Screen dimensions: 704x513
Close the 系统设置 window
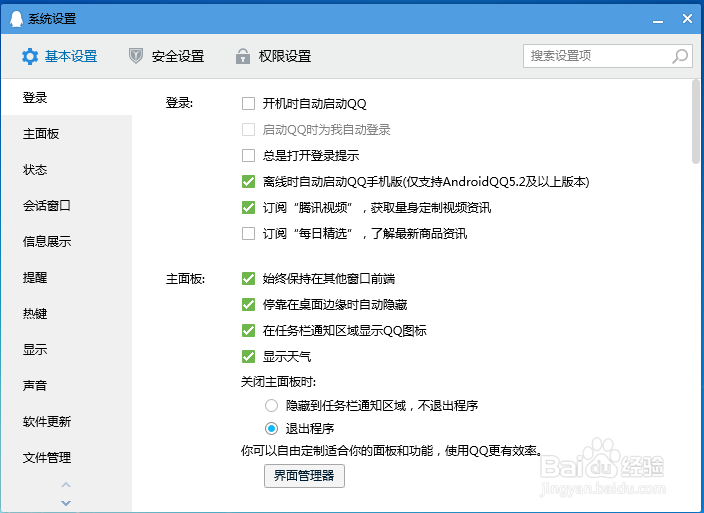click(687, 18)
